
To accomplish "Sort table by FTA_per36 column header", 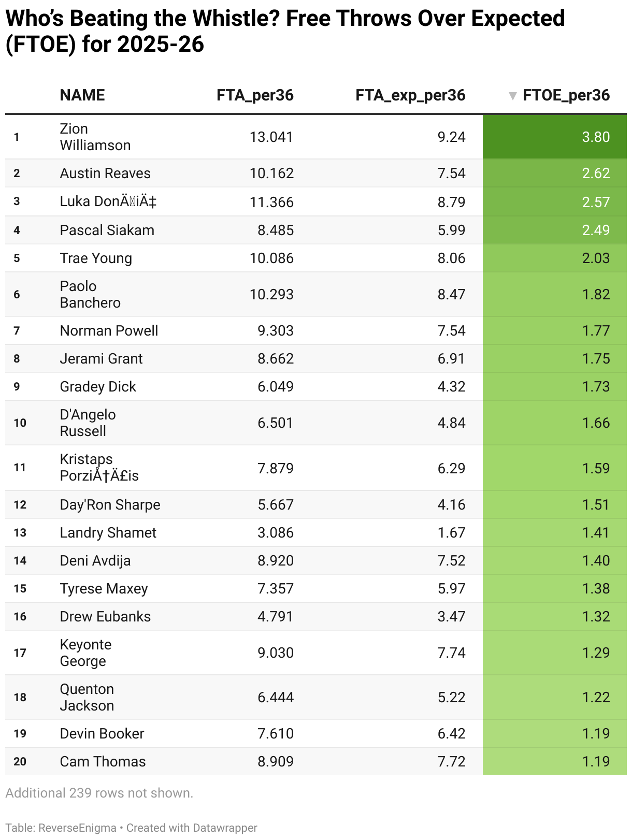I will click(x=255, y=95).
